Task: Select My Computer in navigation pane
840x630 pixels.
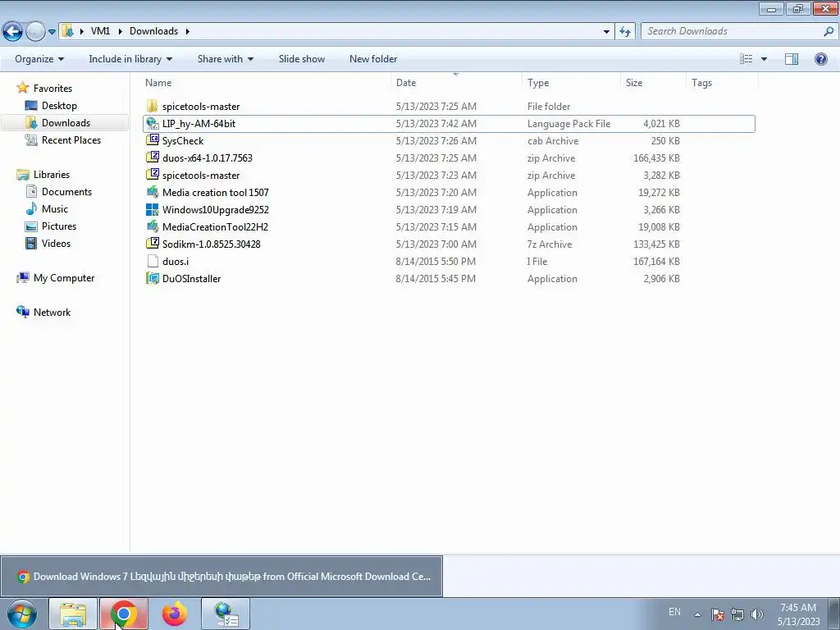Action: click(64, 277)
